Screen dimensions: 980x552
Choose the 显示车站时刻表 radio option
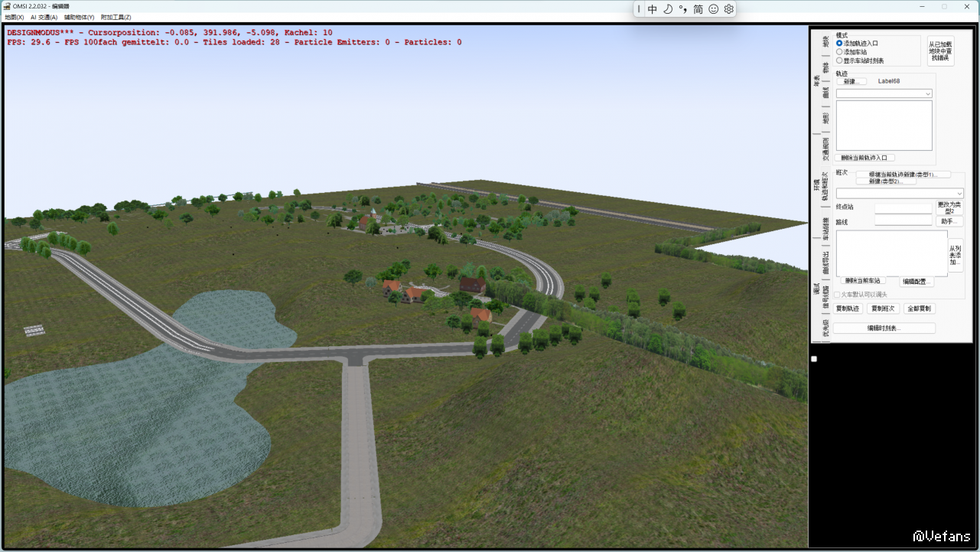pos(839,60)
